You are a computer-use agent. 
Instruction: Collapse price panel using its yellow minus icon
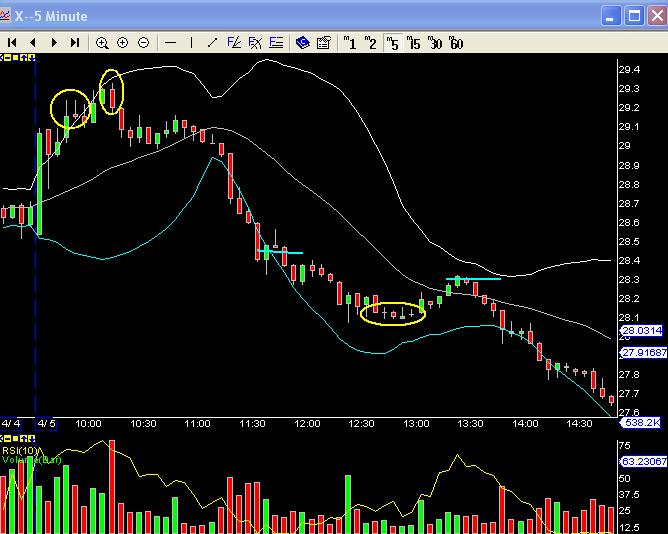point(8,58)
